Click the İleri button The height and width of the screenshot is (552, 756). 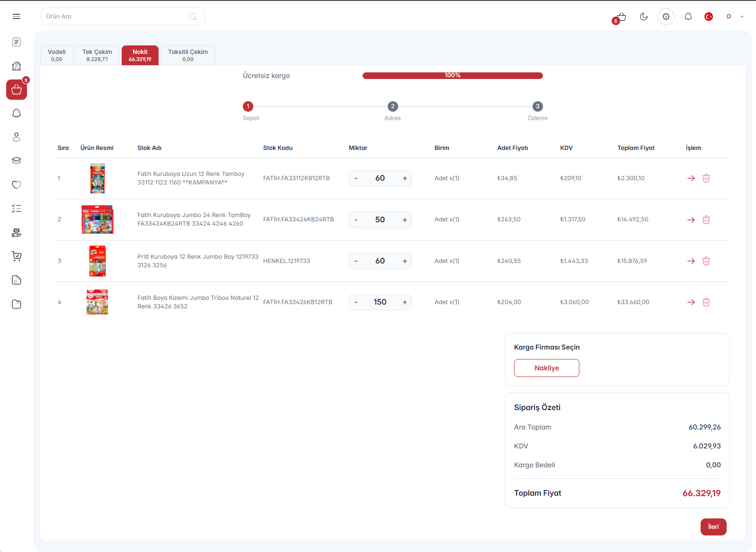[713, 527]
